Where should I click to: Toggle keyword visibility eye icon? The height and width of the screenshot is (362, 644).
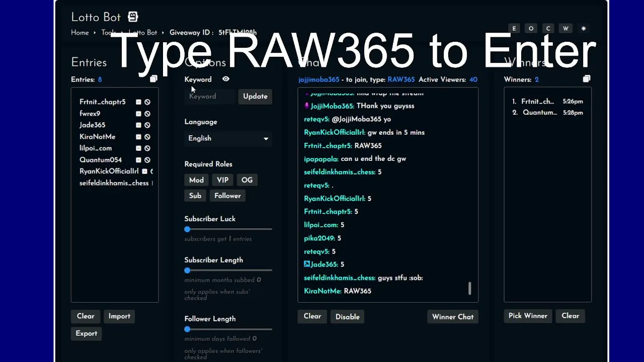coord(226,79)
